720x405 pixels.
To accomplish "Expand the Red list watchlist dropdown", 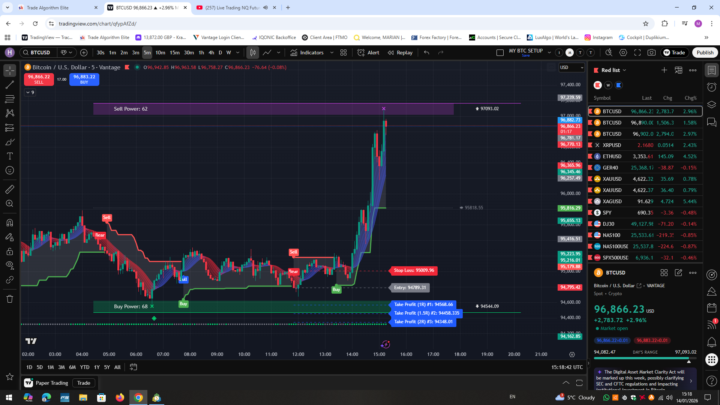I will tap(613, 70).
